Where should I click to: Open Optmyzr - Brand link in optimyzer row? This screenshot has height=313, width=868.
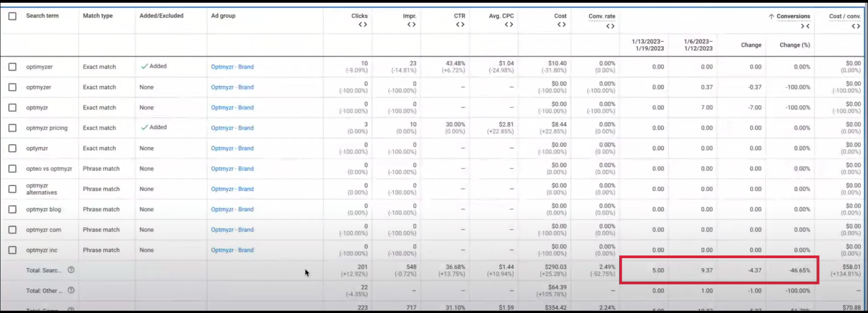(x=232, y=67)
